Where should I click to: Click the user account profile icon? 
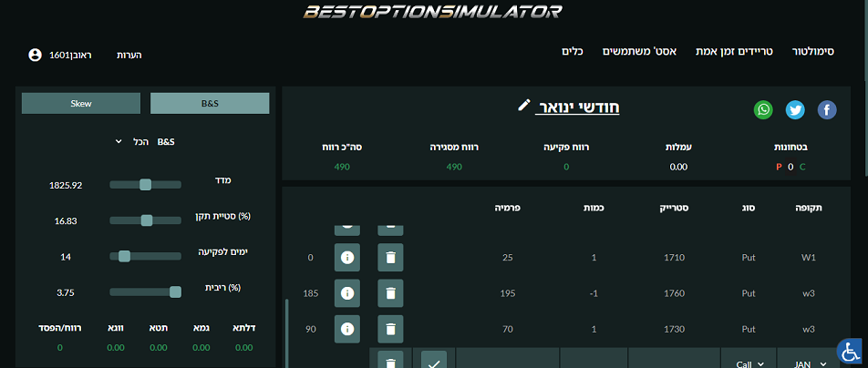click(x=36, y=55)
